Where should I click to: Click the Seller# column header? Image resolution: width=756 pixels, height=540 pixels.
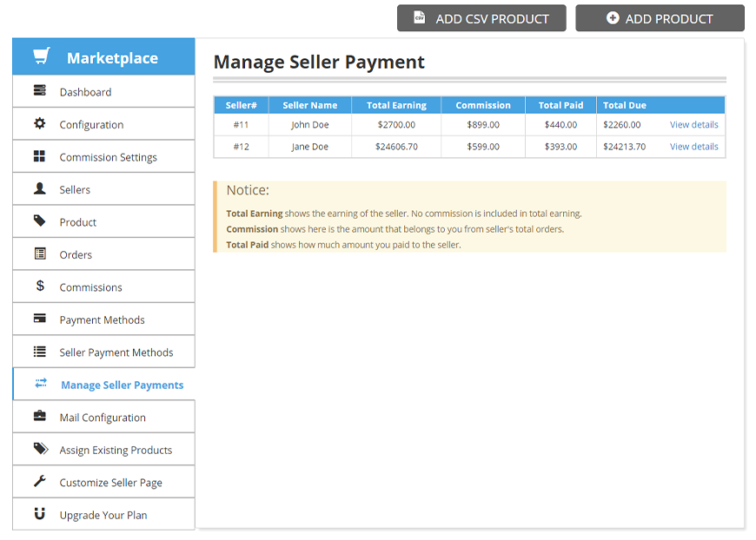pyautogui.click(x=241, y=105)
